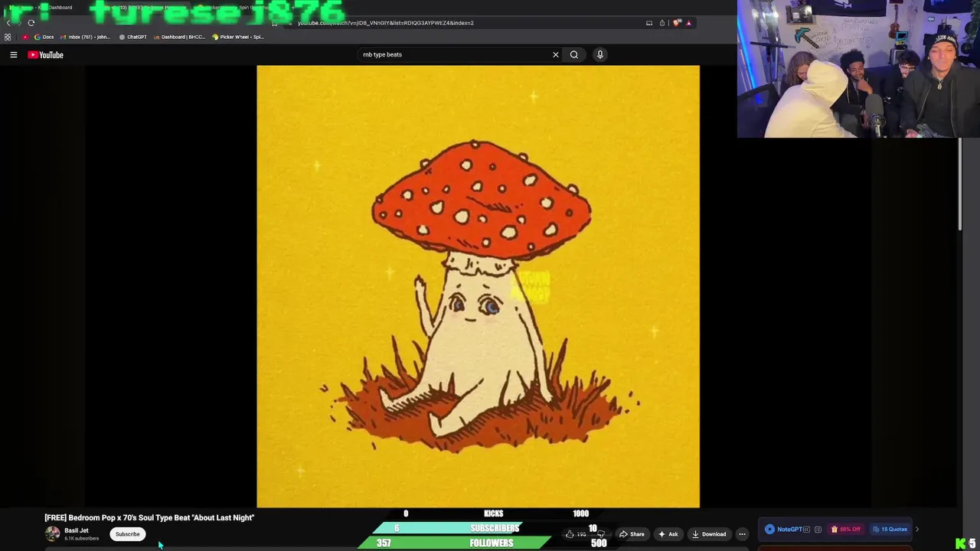Viewport: 980px width, 551px height.
Task: Click the cast/screen icon in the address bar
Action: [x=649, y=23]
